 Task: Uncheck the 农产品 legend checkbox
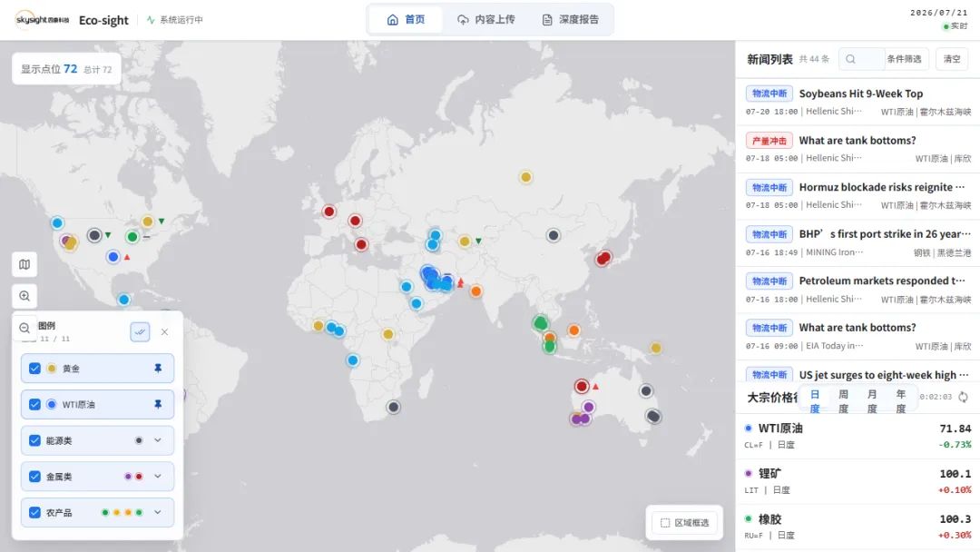click(35, 513)
